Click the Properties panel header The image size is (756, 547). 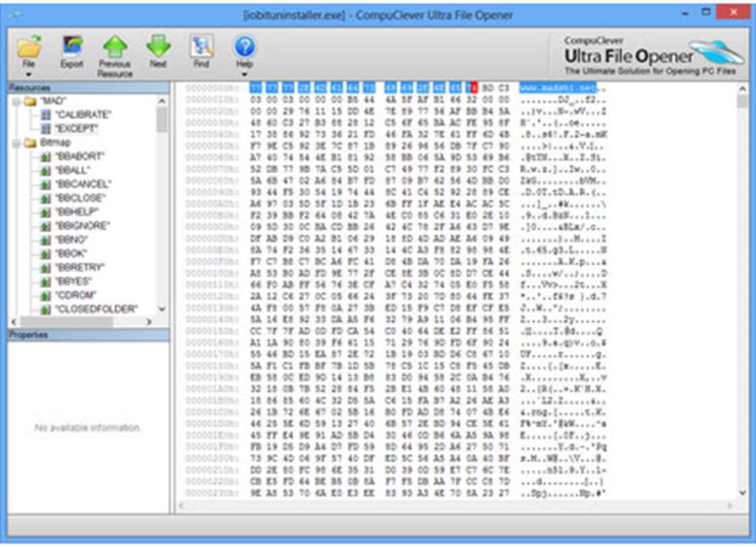[88, 335]
